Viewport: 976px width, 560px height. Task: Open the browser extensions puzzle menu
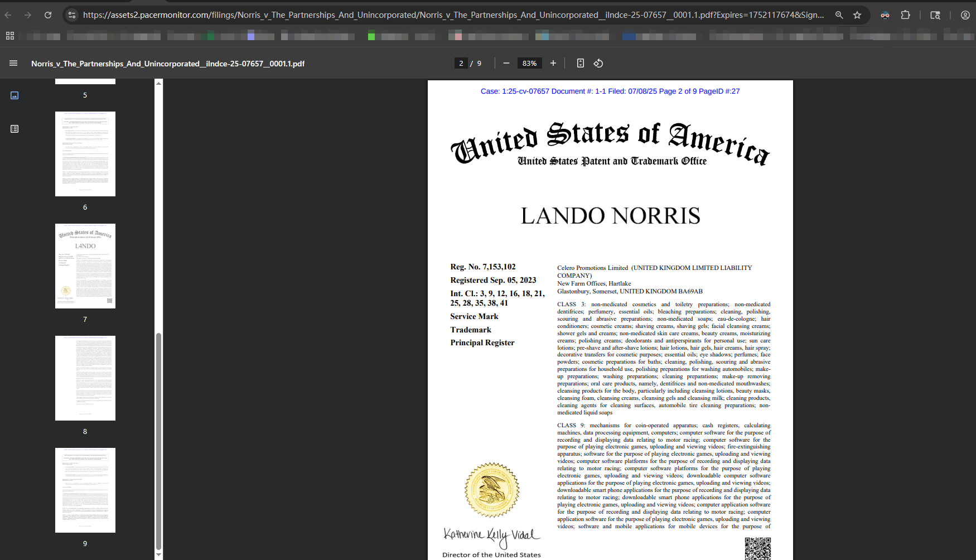(906, 15)
